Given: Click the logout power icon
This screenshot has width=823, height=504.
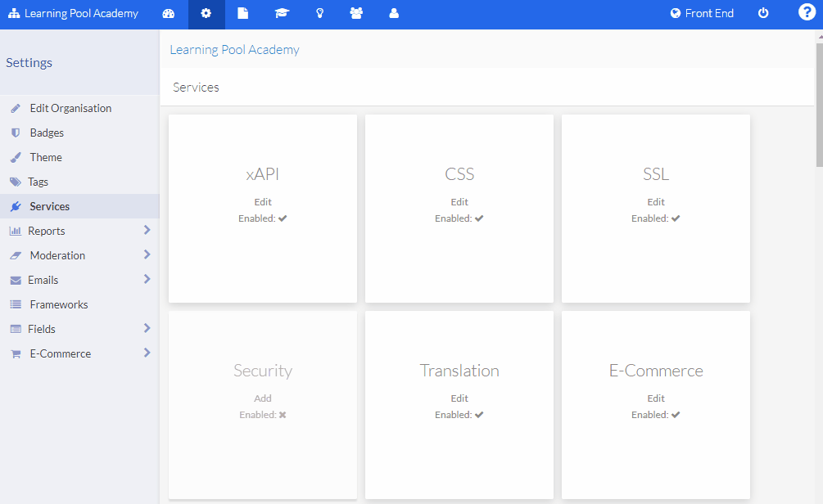Looking at the screenshot, I should pyautogui.click(x=762, y=14).
